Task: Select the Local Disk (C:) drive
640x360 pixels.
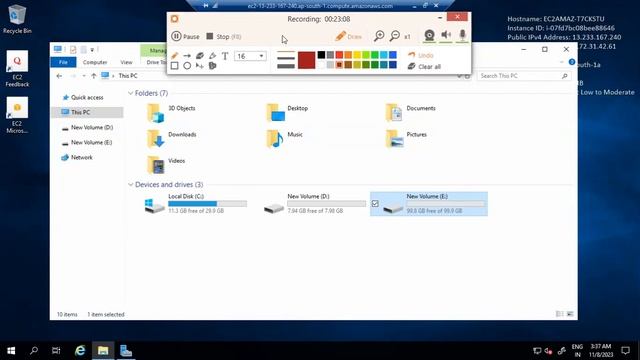Action: [196, 204]
